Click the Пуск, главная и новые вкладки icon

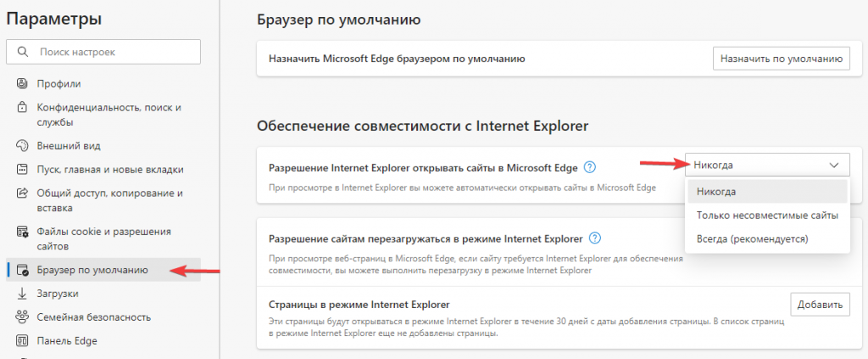click(x=22, y=170)
